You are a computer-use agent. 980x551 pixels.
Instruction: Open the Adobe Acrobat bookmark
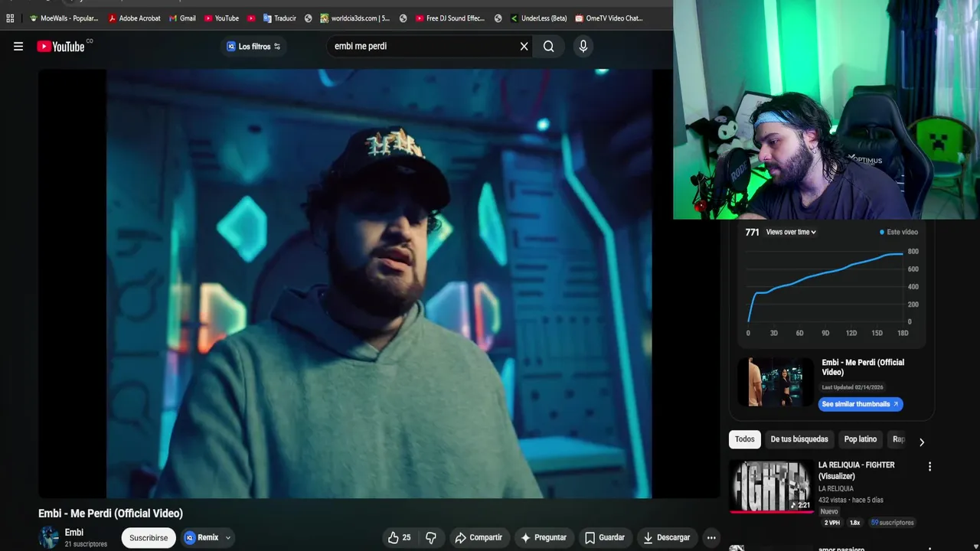tap(134, 18)
